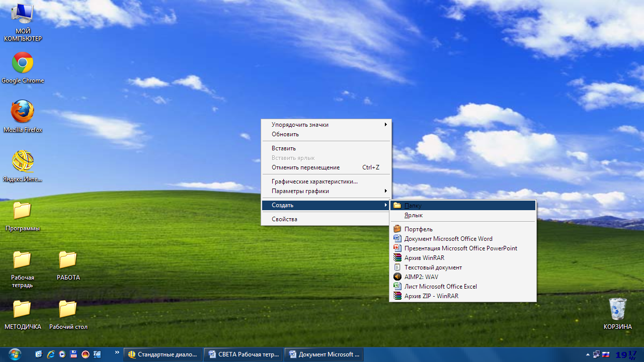The image size is (644, 362).
Task: Launch Internet Explorer from quick launch
Action: coord(51,354)
